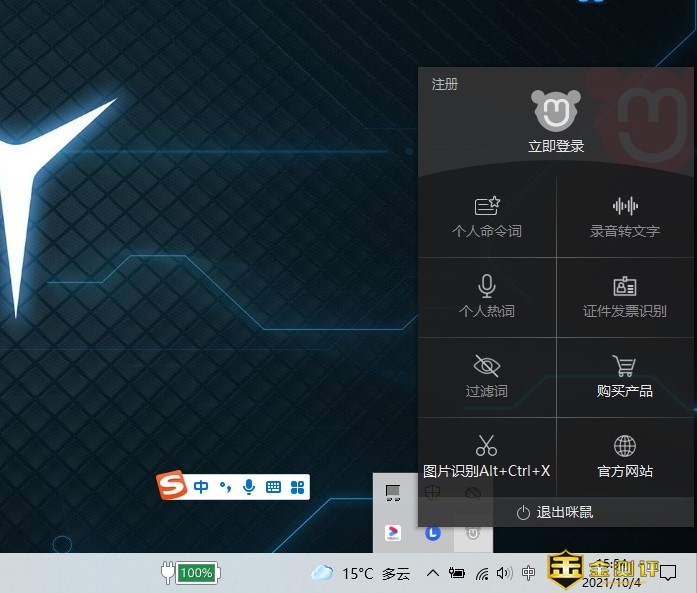Click 购买产品 shopping cart
Screen dimensions: 697x593
pyautogui.click(x=625, y=377)
